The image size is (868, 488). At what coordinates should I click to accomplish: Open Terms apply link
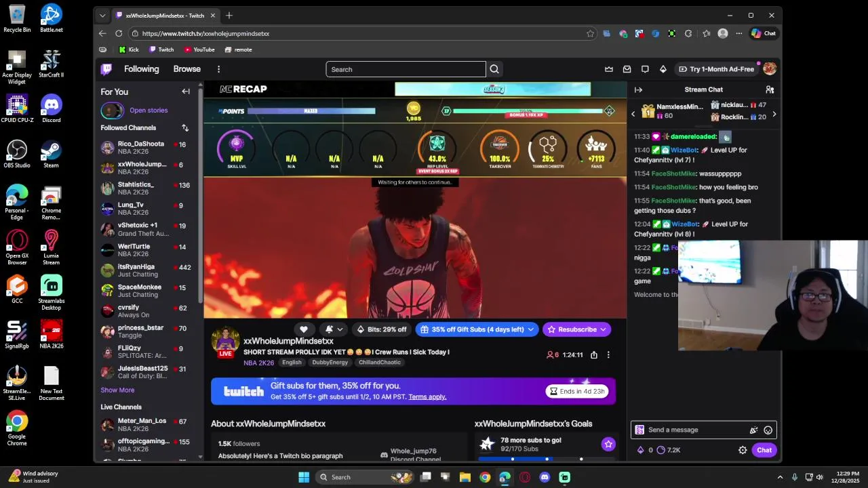coord(427,396)
